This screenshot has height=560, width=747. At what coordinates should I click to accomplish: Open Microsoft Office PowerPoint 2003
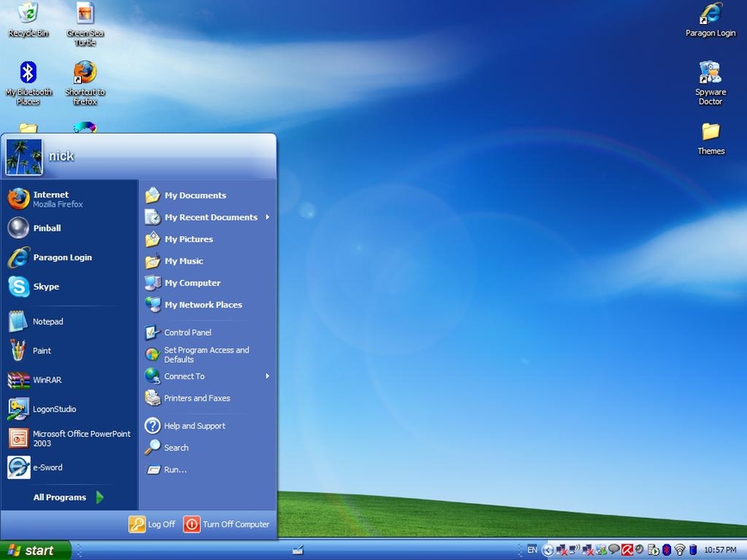coord(69,439)
